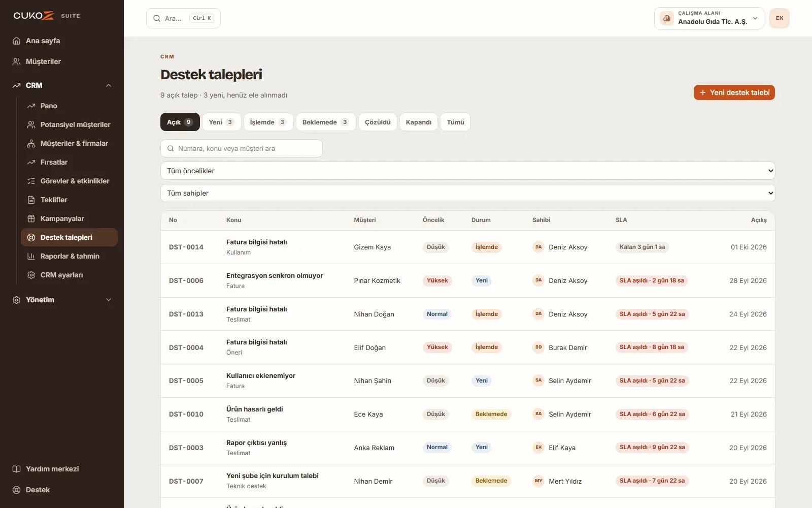Open ticket DST-0014
This screenshot has width=812, height=508.
point(186,247)
